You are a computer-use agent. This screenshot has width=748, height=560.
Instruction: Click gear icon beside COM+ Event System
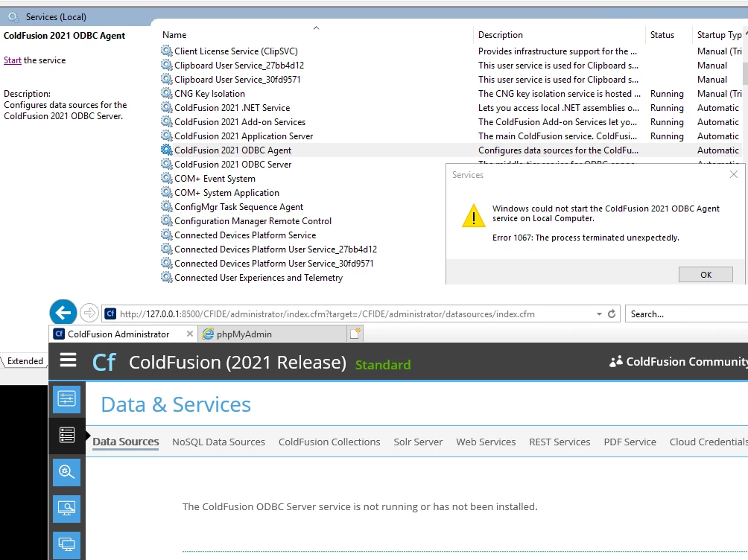point(166,179)
